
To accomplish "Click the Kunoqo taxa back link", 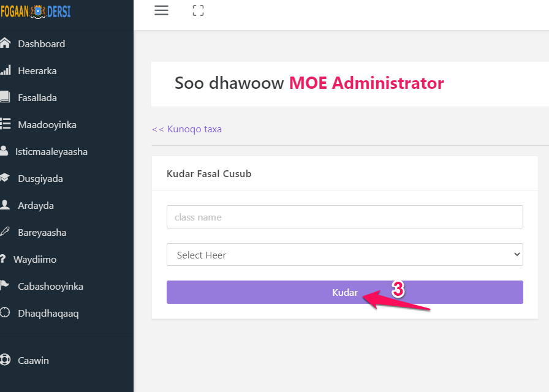I will click(x=187, y=129).
